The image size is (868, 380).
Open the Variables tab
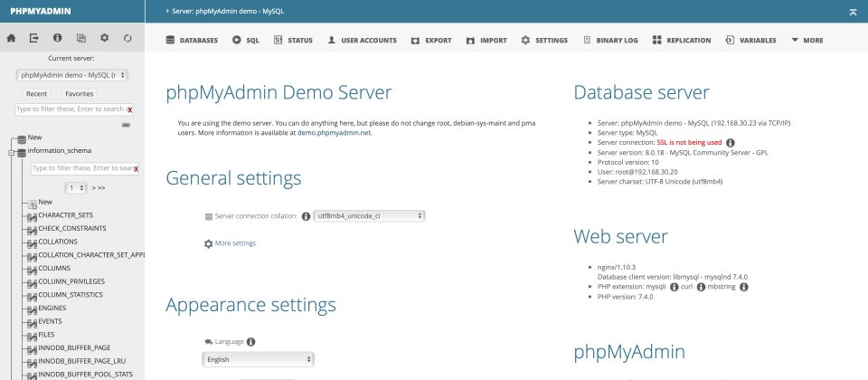750,40
